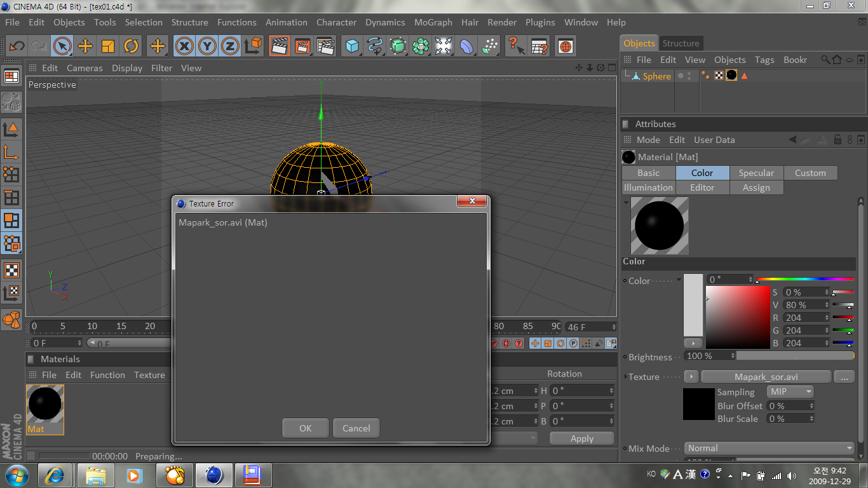Open the light objects icon with arrows
The image size is (868, 488).
(444, 46)
